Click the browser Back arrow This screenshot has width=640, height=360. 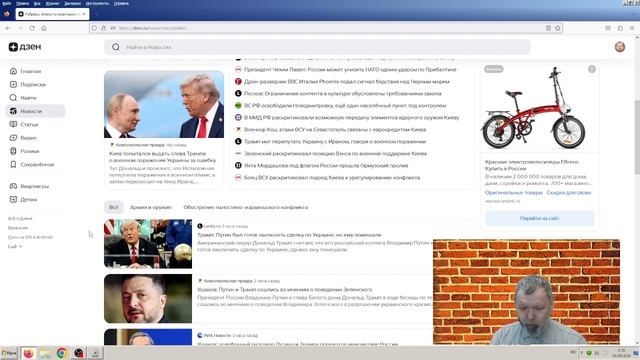[8, 28]
